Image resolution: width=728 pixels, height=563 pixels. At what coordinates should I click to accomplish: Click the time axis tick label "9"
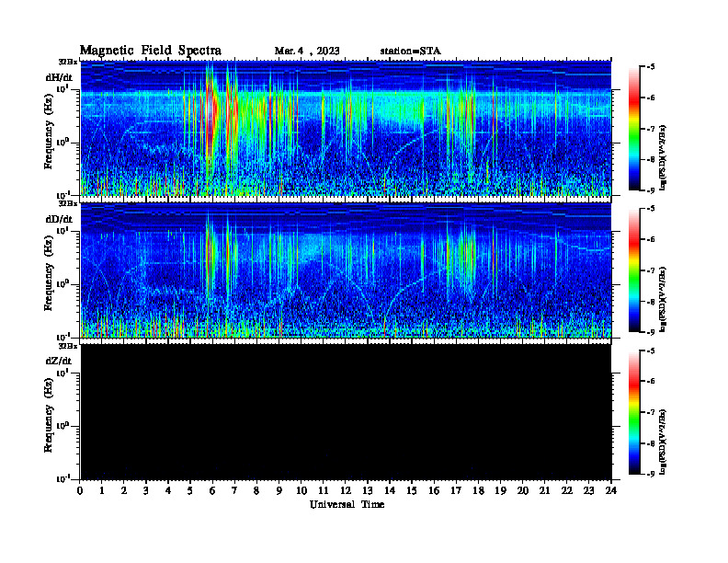tap(279, 490)
